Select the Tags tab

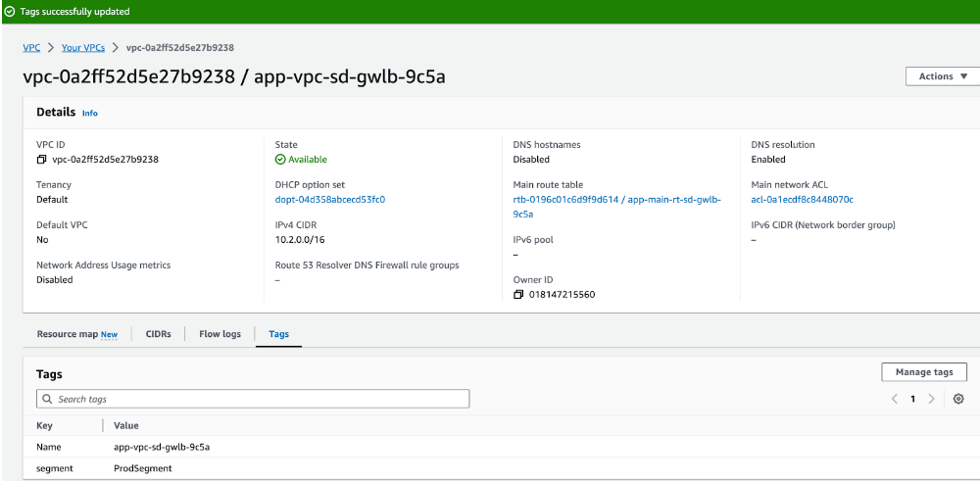click(x=278, y=334)
